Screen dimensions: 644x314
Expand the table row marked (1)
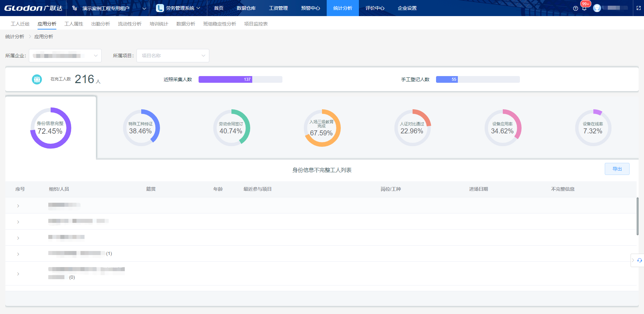[x=18, y=254]
